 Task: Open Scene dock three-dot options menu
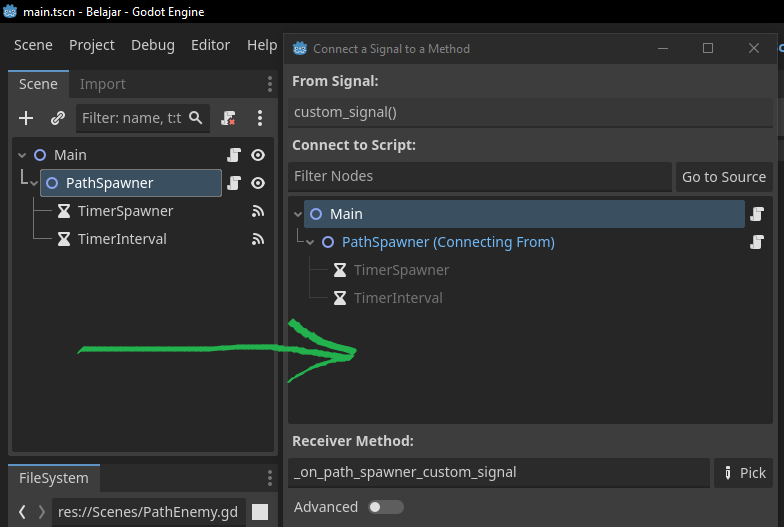pos(270,84)
